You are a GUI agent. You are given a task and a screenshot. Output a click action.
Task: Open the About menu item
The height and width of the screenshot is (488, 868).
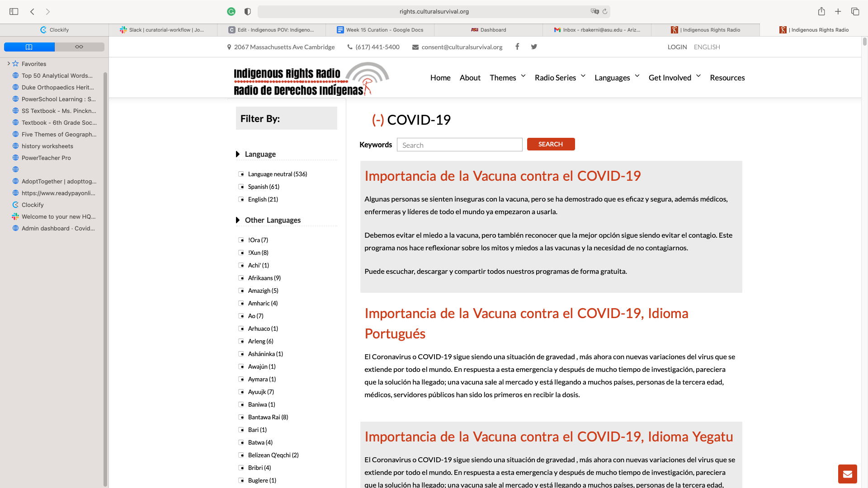click(x=470, y=78)
